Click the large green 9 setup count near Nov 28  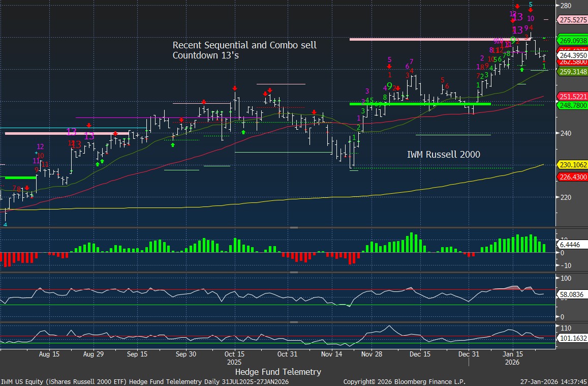389,86
